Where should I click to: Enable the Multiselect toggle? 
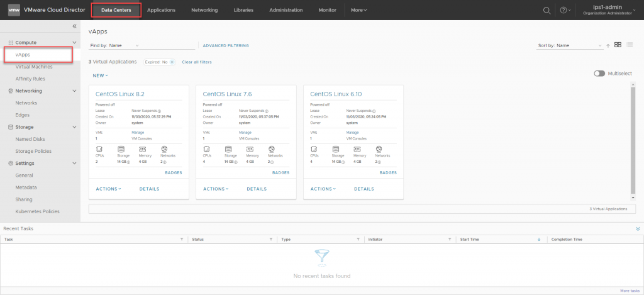pos(599,73)
